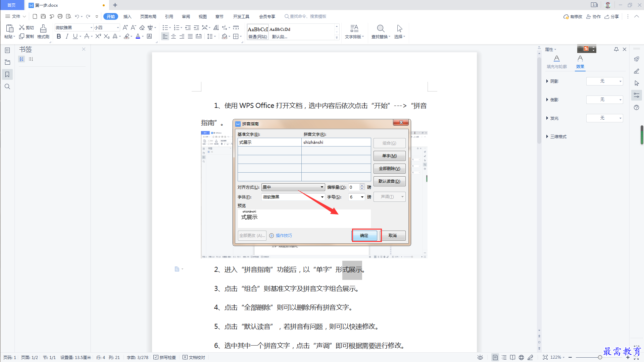Viewport: 644px width, 362px height.
Task: Switch to the 审阅 tab
Action: (186, 16)
